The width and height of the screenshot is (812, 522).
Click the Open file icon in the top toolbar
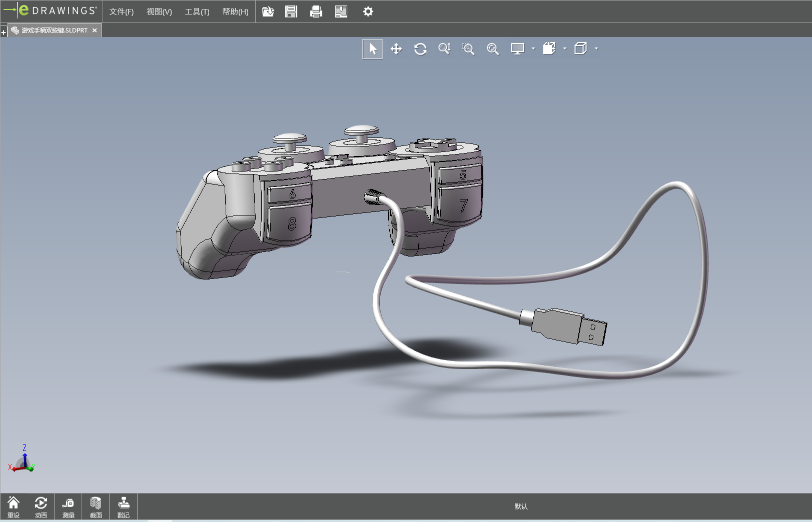268,11
